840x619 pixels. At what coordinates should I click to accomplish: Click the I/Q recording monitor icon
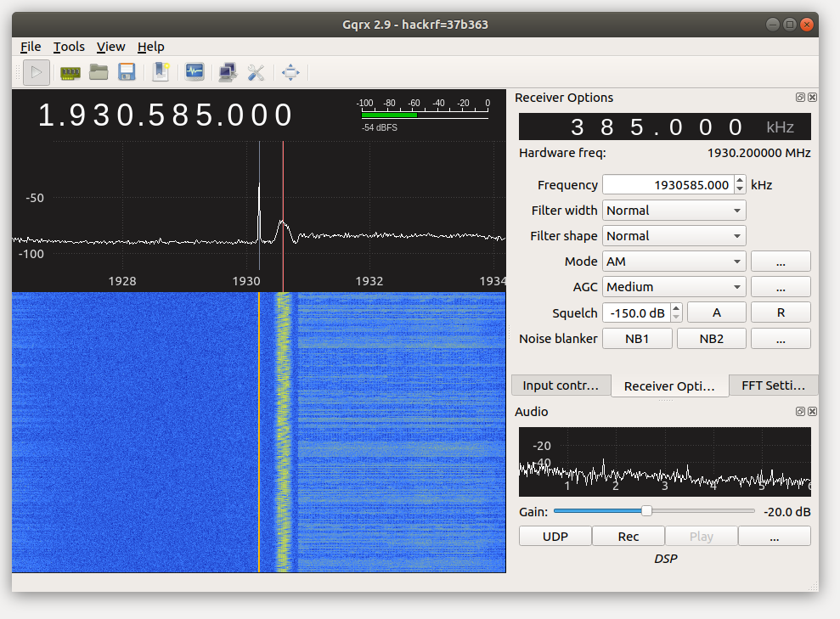(x=194, y=73)
